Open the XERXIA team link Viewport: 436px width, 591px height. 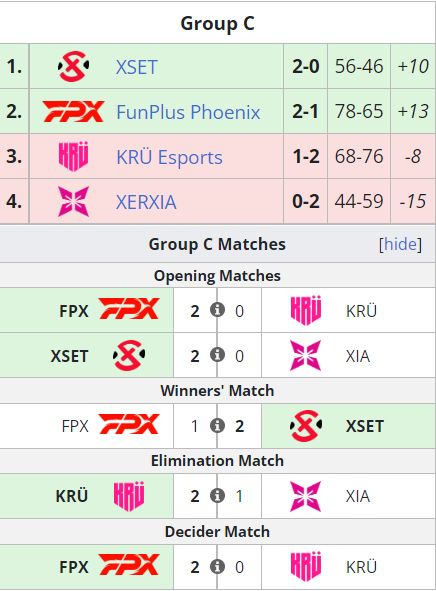pyautogui.click(x=146, y=202)
